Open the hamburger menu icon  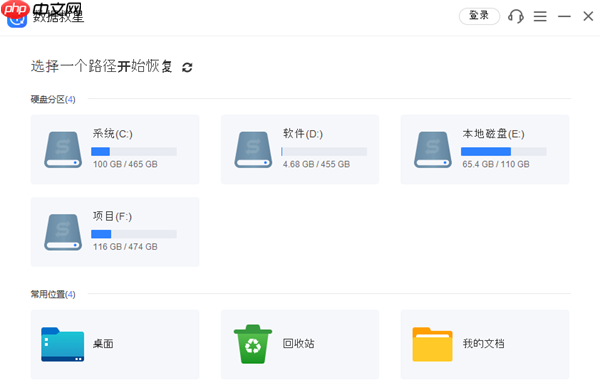click(540, 16)
